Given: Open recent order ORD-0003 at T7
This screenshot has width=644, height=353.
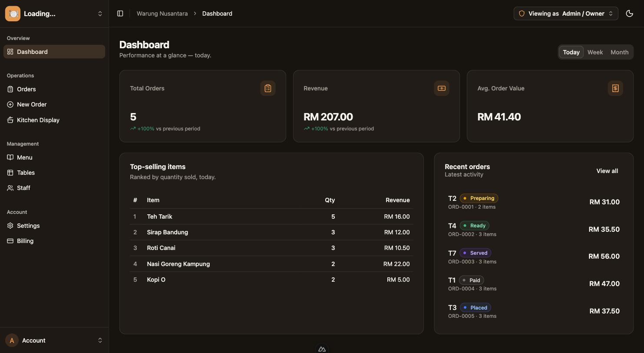Looking at the screenshot, I should click(x=534, y=257).
